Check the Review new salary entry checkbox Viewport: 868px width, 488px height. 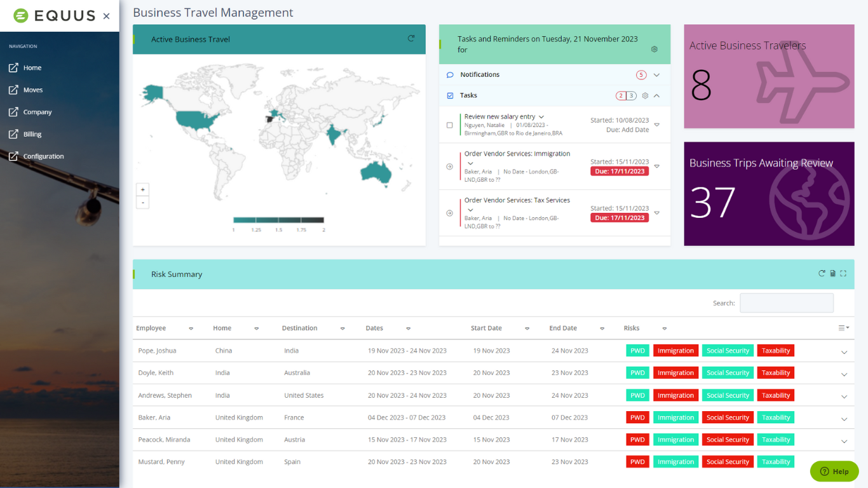point(450,125)
